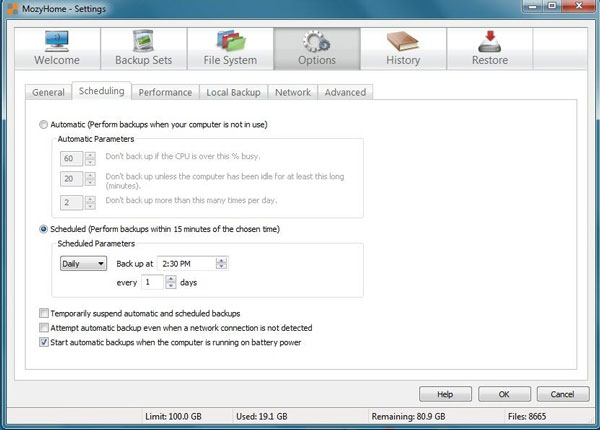Select the Scheduled backup radio button
Image resolution: width=600 pixels, height=430 pixels.
[x=44, y=229]
